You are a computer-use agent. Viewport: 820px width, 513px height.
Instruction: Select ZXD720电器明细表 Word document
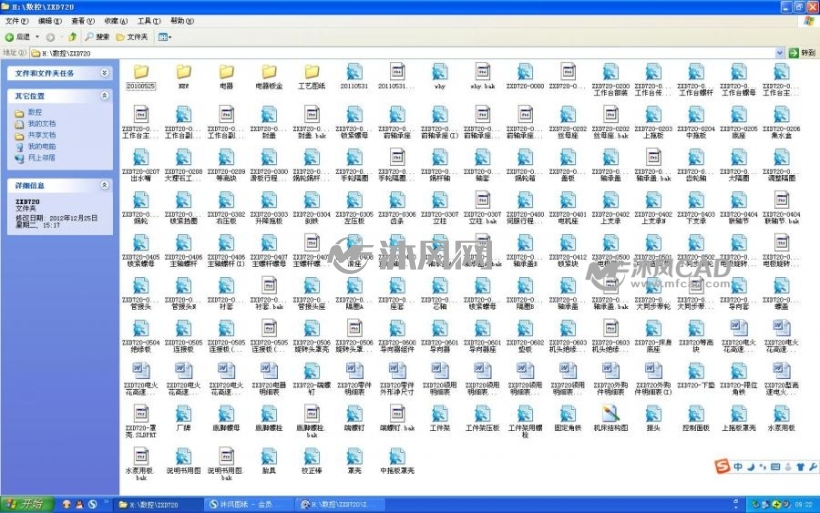coord(269,380)
